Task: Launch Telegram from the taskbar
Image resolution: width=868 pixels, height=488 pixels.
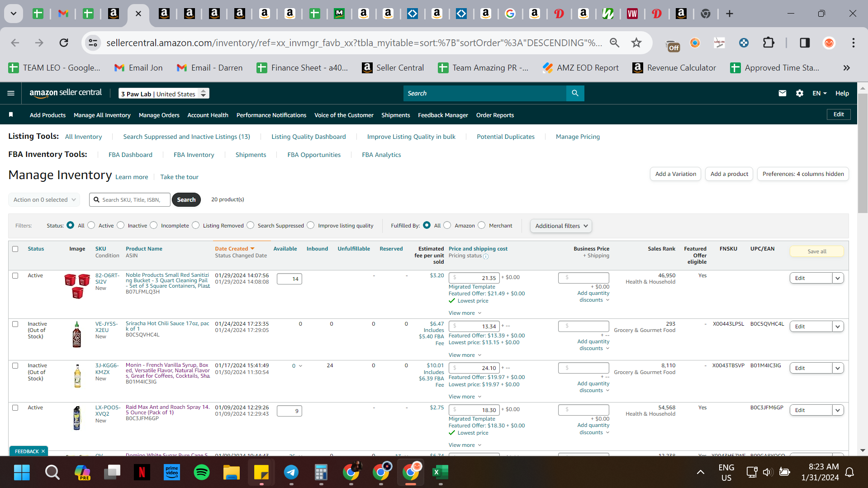Action: tap(291, 472)
